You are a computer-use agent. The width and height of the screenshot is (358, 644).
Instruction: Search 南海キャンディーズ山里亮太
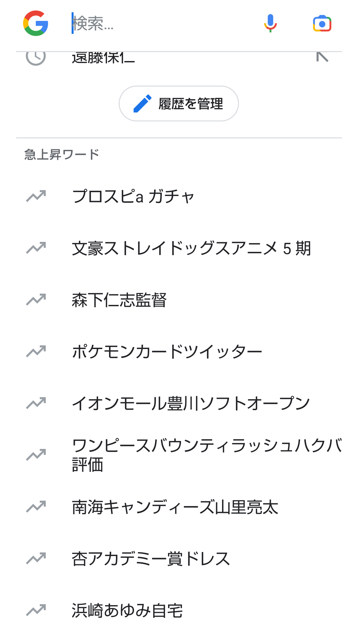tap(175, 507)
